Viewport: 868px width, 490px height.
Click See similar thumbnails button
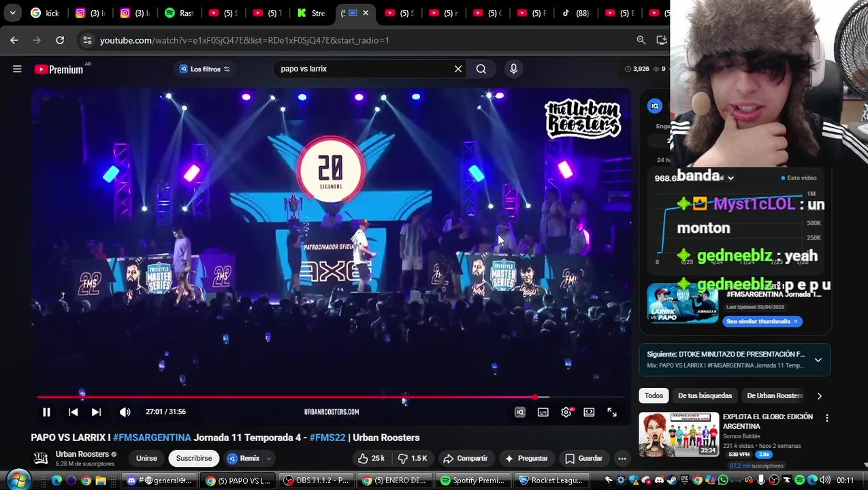[x=762, y=321]
